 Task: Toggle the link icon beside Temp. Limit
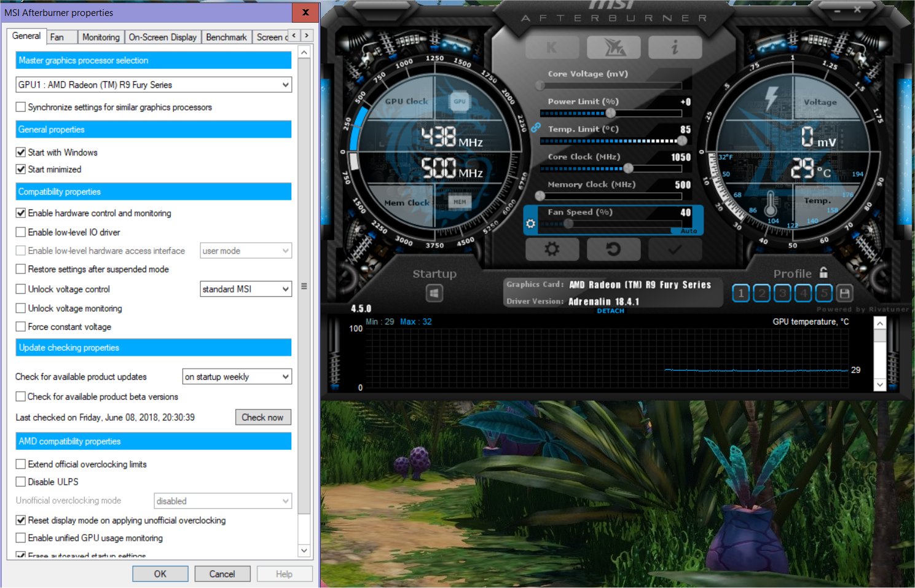[x=535, y=128]
